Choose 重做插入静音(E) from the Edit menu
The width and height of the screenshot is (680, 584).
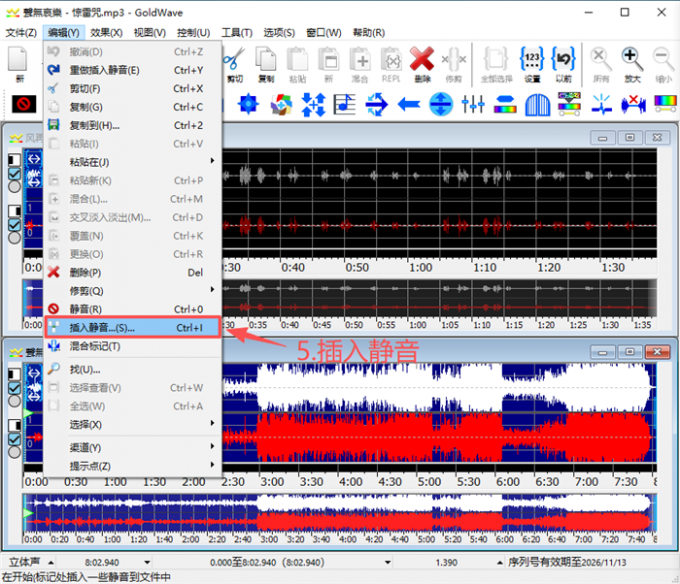[x=133, y=70]
